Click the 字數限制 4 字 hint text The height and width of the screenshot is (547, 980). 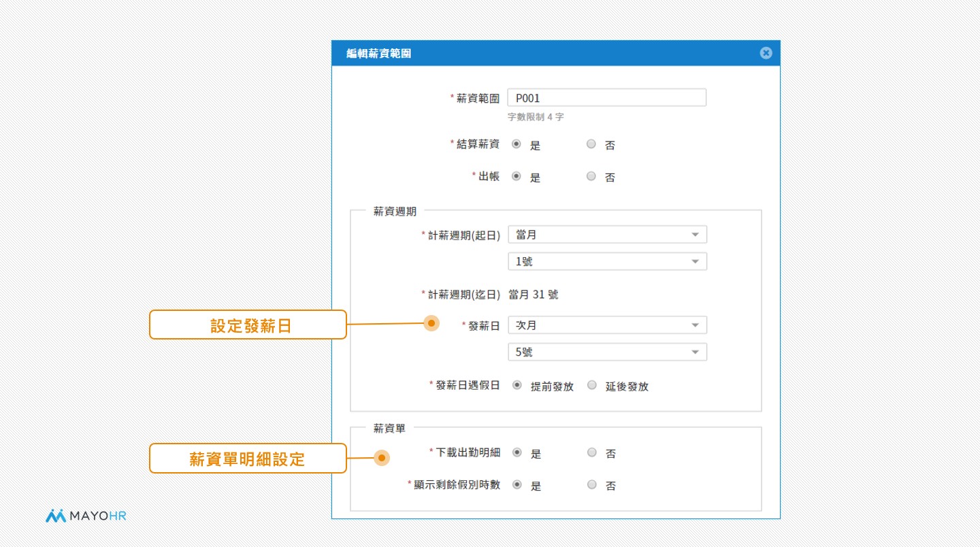[536, 117]
